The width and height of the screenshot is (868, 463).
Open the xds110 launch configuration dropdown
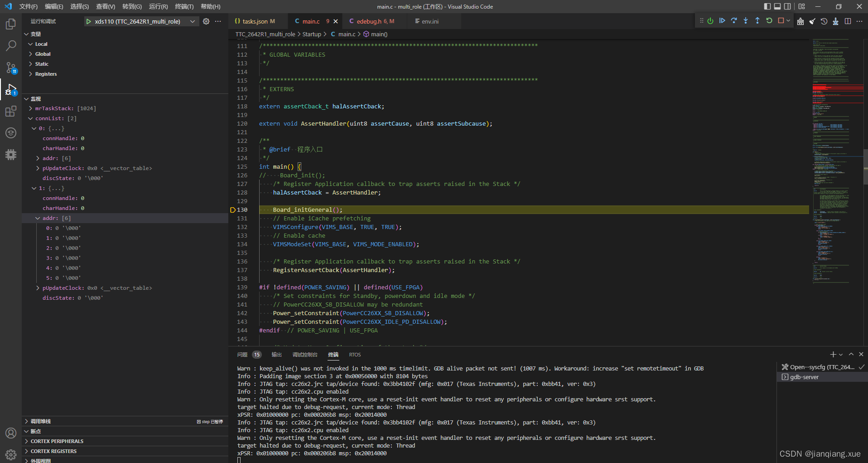click(x=193, y=21)
